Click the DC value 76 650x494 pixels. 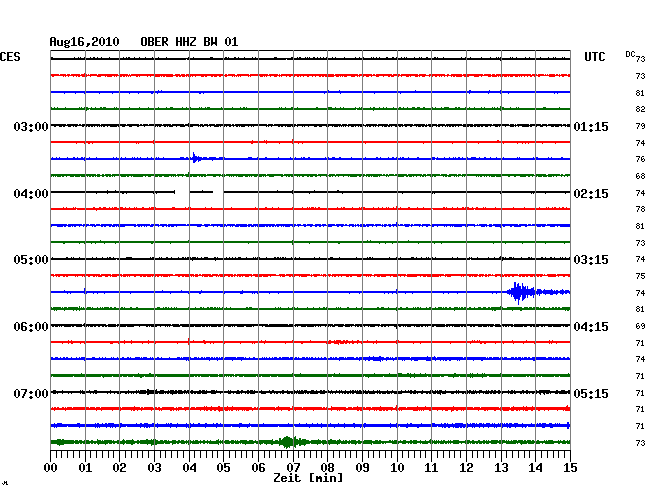pyautogui.click(x=640, y=159)
